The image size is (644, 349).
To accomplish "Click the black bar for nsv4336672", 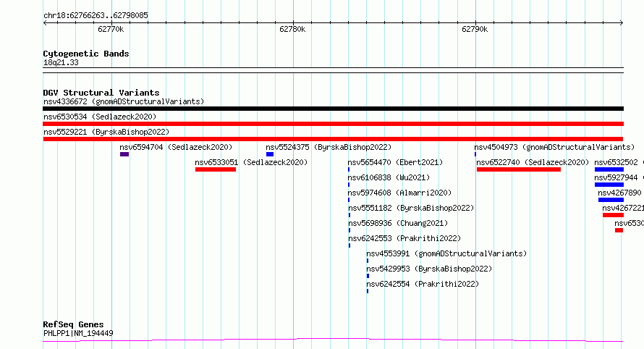I will click(x=333, y=109).
